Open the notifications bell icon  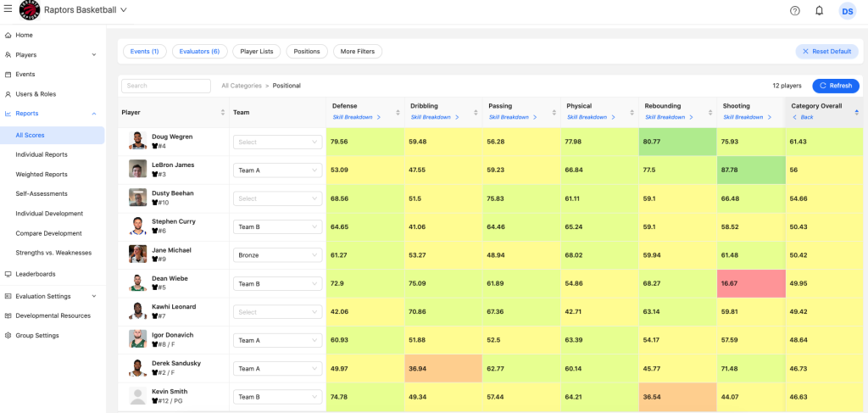tap(819, 11)
